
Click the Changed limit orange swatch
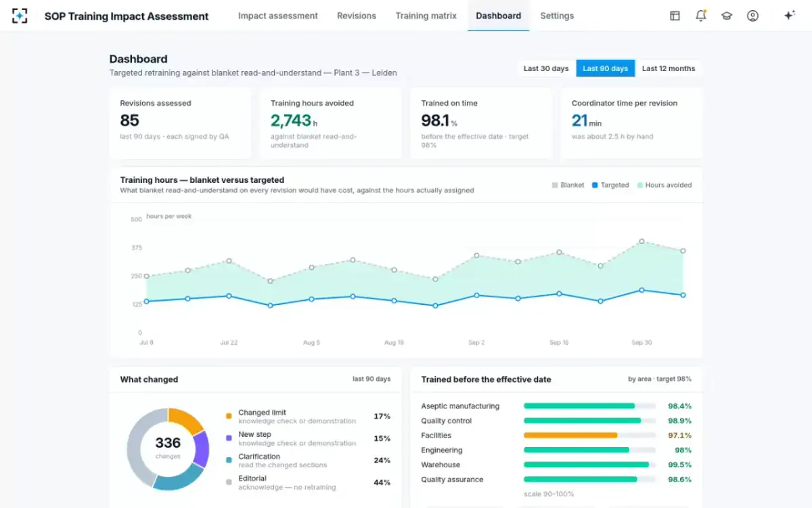point(229,416)
